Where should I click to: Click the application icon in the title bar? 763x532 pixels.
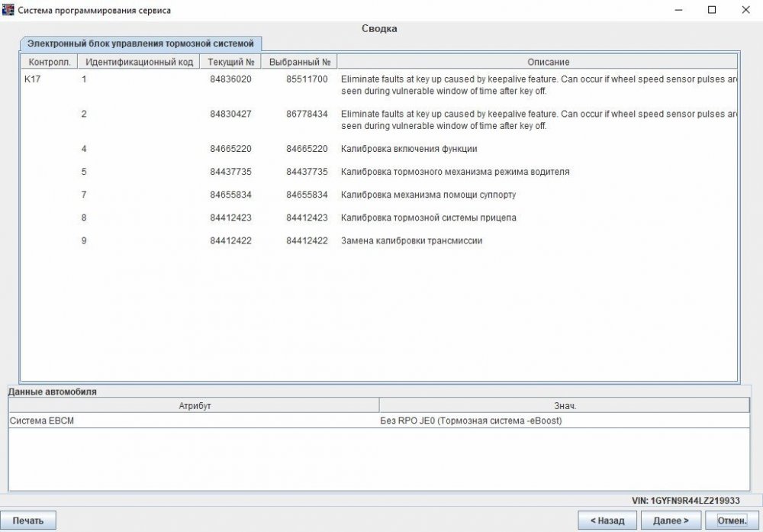(8, 10)
